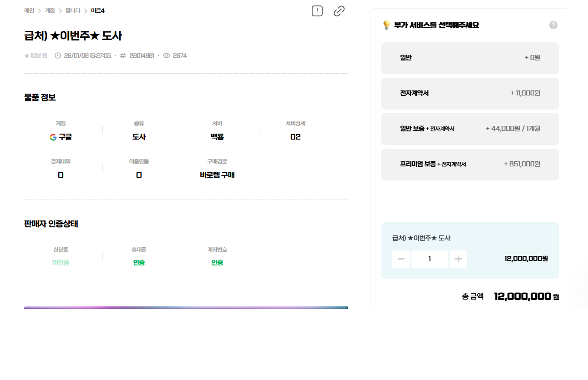Click the clock icon beside the date

(58, 55)
